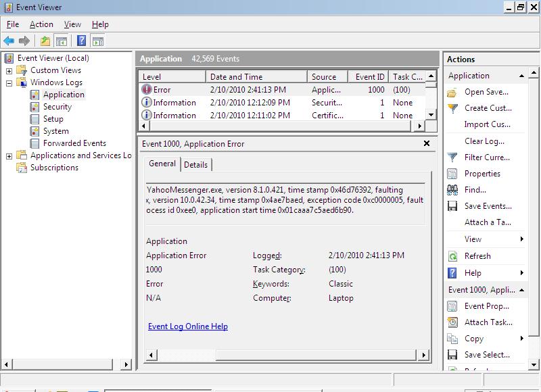Click the Refresh action icon
Screen dimensions: 541x392
coord(452,256)
